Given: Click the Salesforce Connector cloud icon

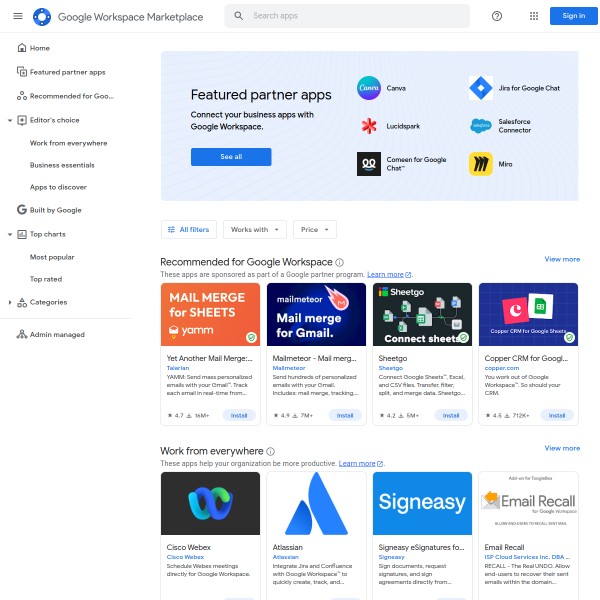Looking at the screenshot, I should pos(481,126).
